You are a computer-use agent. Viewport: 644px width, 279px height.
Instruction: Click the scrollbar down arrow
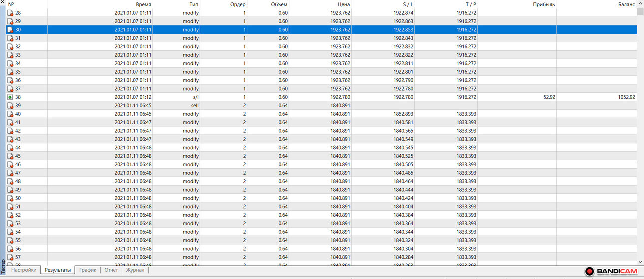641,261
